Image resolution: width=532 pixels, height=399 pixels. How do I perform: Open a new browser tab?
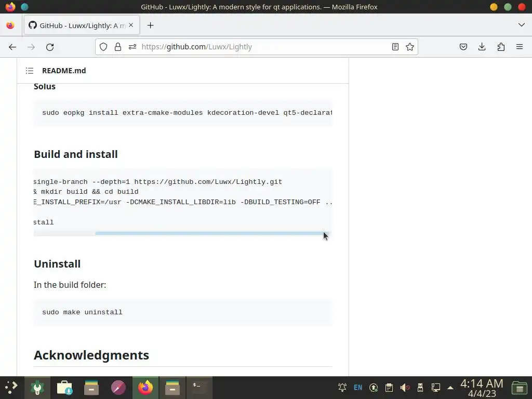(x=150, y=25)
